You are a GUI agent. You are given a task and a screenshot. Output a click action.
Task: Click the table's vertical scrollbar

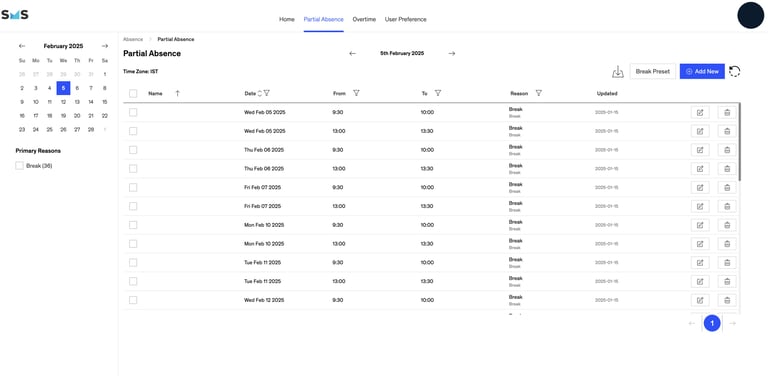click(739, 142)
